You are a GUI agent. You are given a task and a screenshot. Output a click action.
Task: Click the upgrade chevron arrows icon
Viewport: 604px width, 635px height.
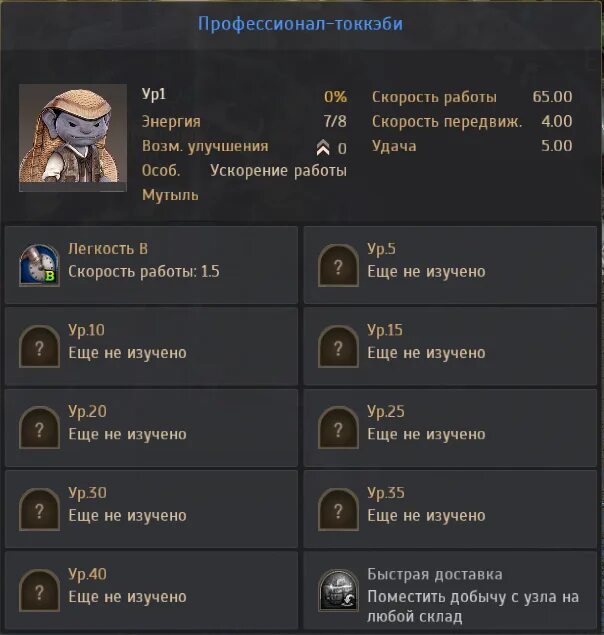[x=323, y=148]
